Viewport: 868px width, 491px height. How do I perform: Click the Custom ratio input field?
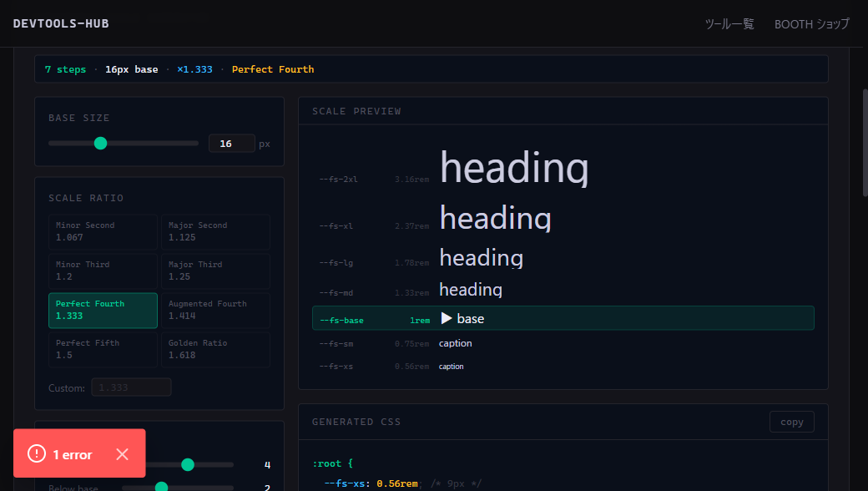point(131,387)
